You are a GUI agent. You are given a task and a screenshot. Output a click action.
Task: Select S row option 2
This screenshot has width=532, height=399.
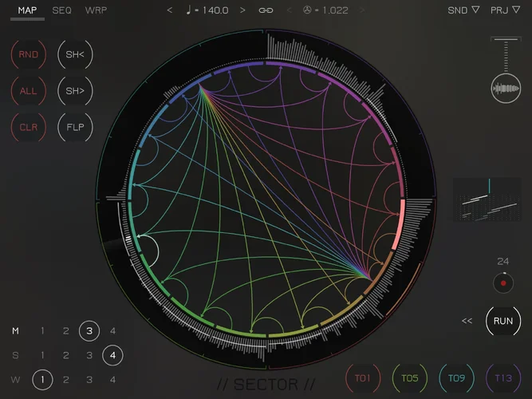(66, 355)
